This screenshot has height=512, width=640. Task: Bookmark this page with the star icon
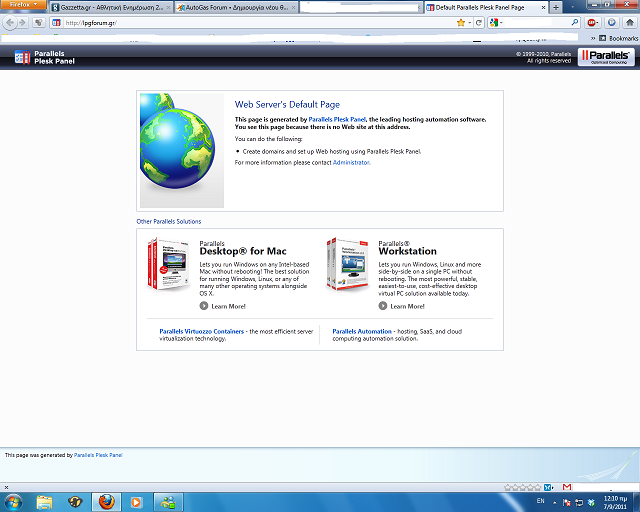point(461,23)
